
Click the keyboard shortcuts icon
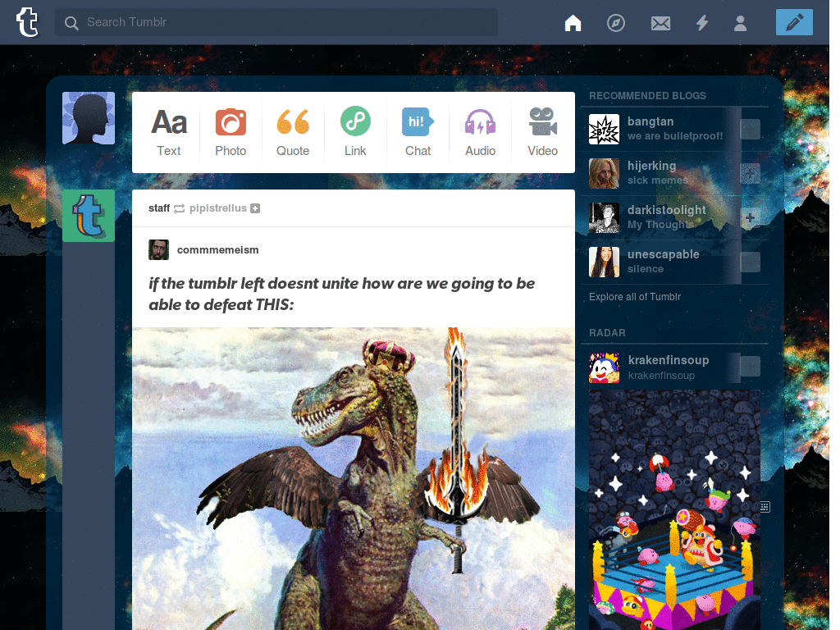765,507
